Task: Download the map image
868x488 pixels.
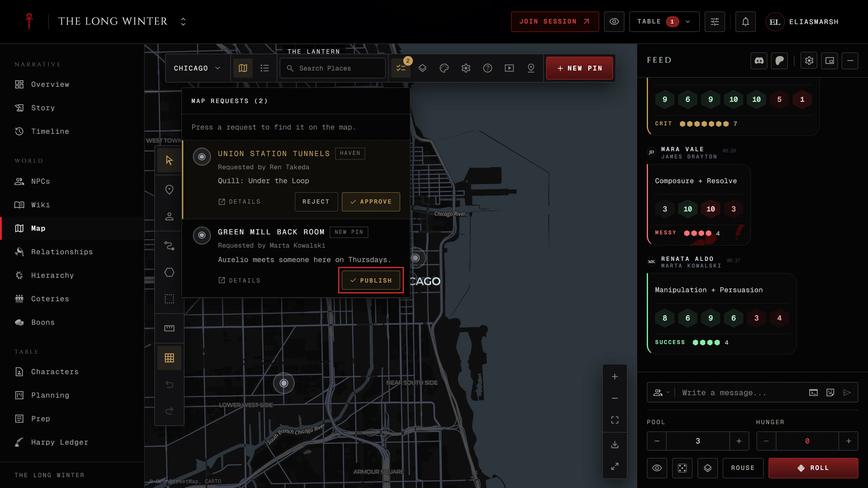Action: point(615,445)
